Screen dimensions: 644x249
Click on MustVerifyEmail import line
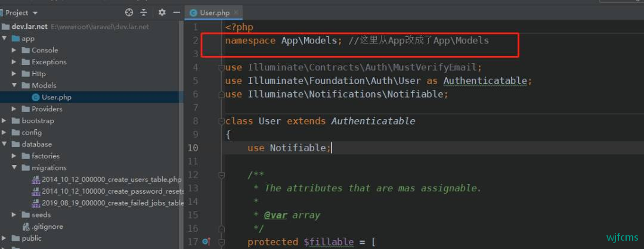(353, 67)
